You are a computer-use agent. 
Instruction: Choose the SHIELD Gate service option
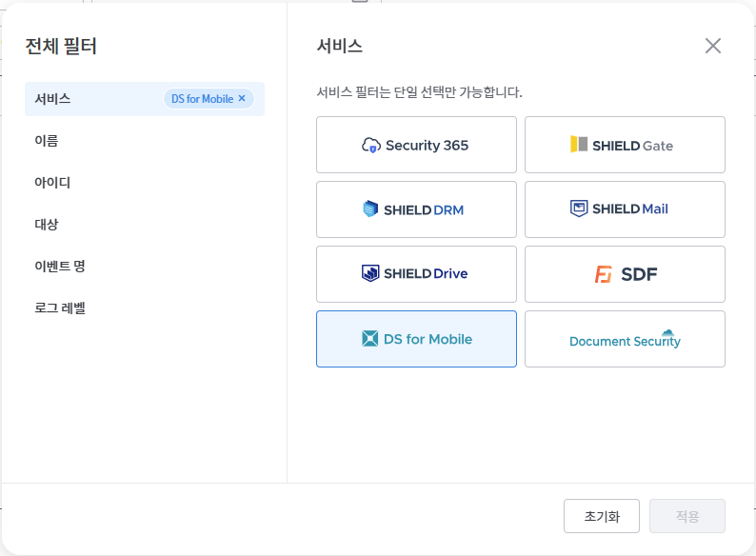point(625,145)
